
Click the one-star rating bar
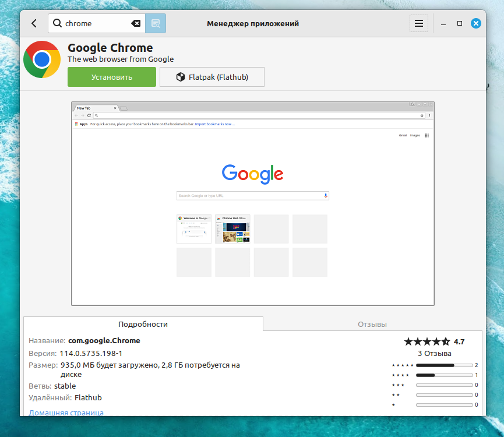444,405
